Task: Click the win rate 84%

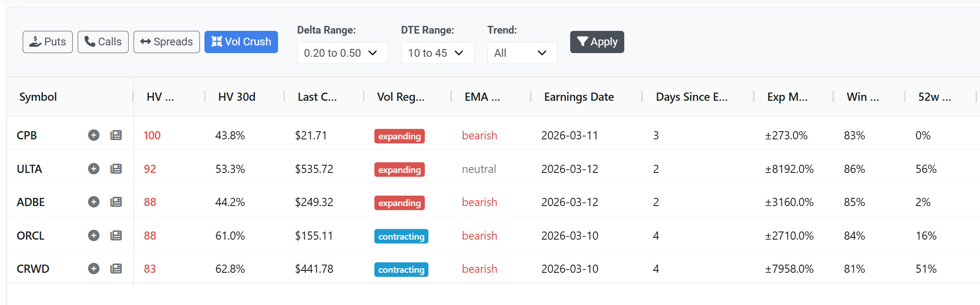Action: [x=855, y=236]
